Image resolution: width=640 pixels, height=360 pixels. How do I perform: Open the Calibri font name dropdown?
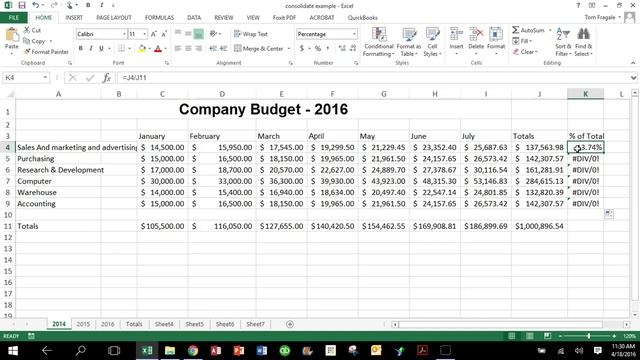124,34
